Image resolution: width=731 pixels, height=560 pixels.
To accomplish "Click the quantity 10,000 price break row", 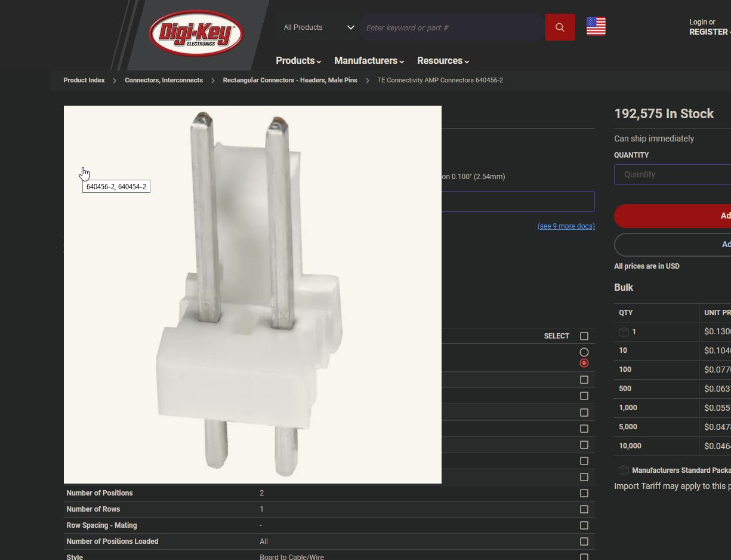I will coord(673,446).
